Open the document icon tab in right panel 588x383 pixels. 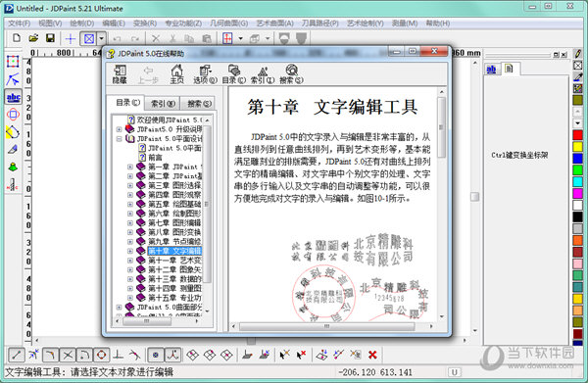tap(509, 69)
